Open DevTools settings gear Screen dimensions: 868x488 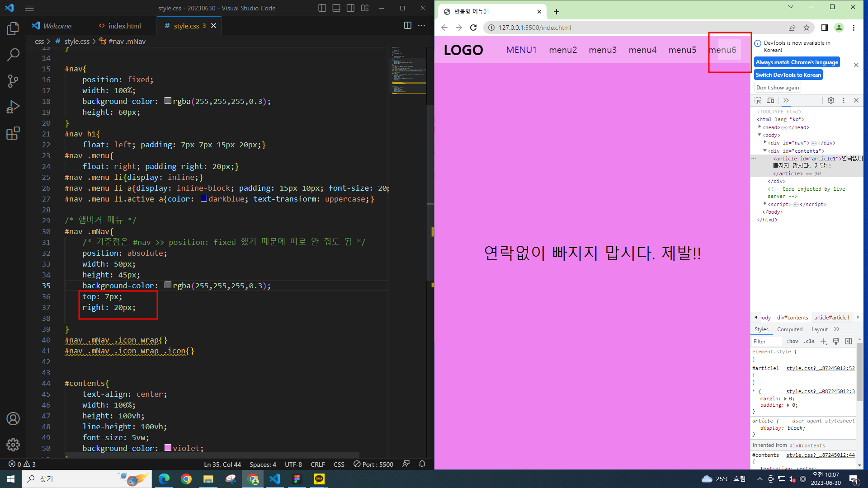(x=831, y=100)
